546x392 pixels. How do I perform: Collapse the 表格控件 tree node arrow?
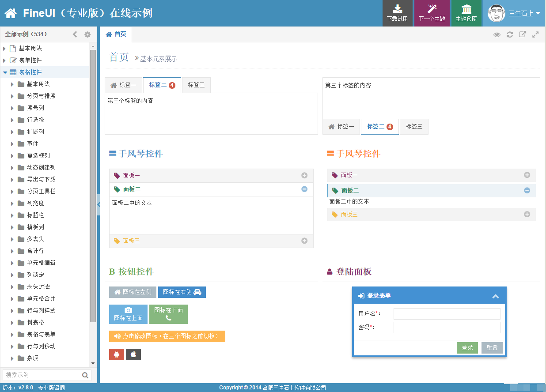tap(5, 72)
